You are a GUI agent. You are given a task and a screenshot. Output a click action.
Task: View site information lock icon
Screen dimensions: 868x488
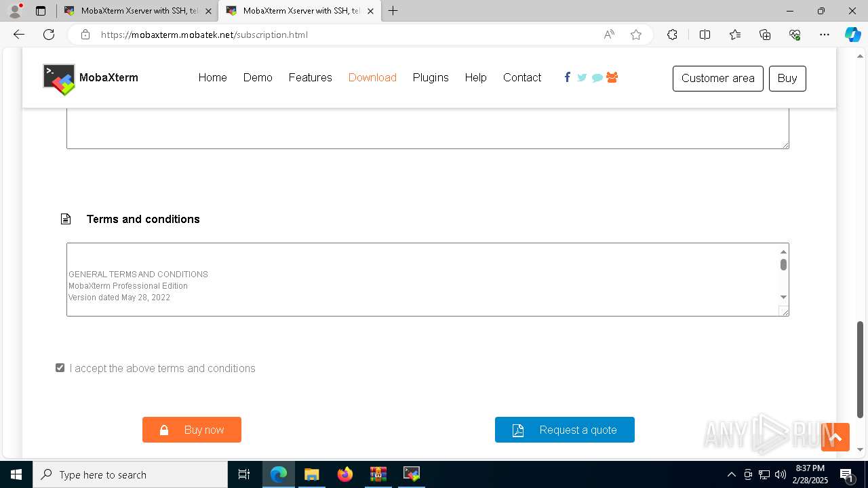click(x=85, y=35)
